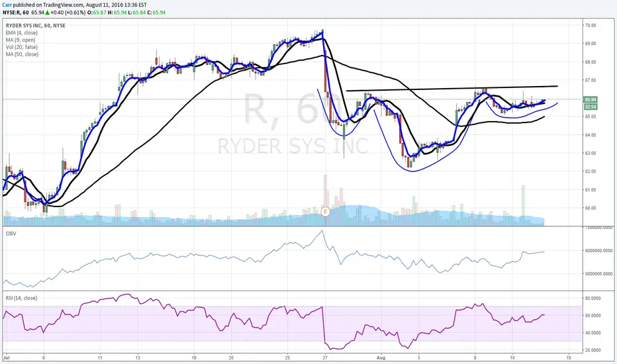Click the '+0.40 (+0.61%)' change value in the header

click(x=68, y=13)
